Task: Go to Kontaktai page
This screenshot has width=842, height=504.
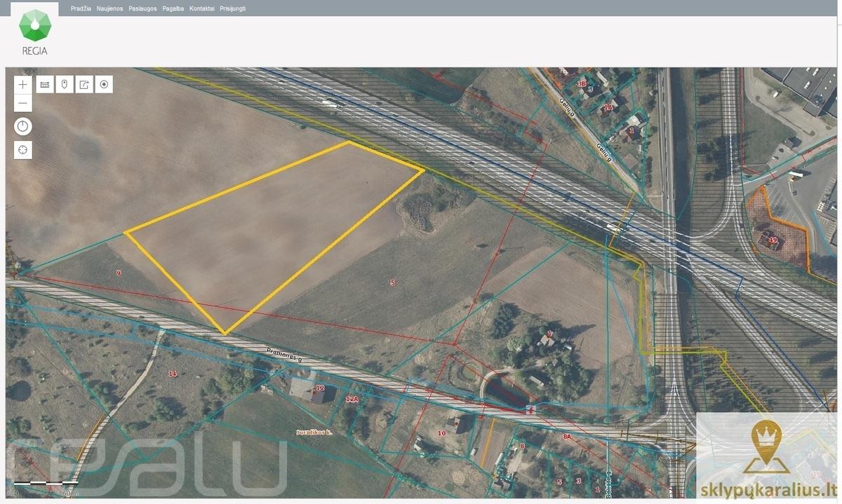Action: point(202,8)
